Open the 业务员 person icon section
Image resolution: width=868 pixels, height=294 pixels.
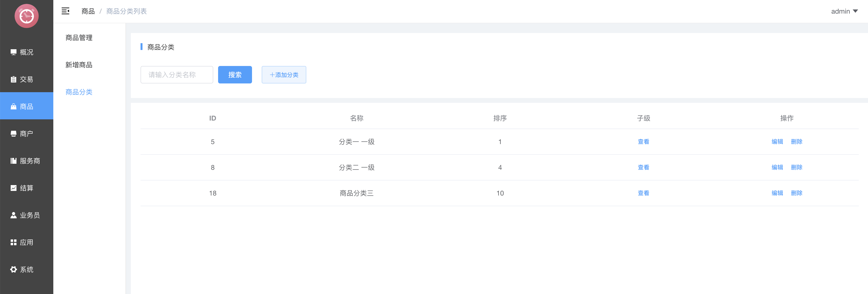click(26, 215)
